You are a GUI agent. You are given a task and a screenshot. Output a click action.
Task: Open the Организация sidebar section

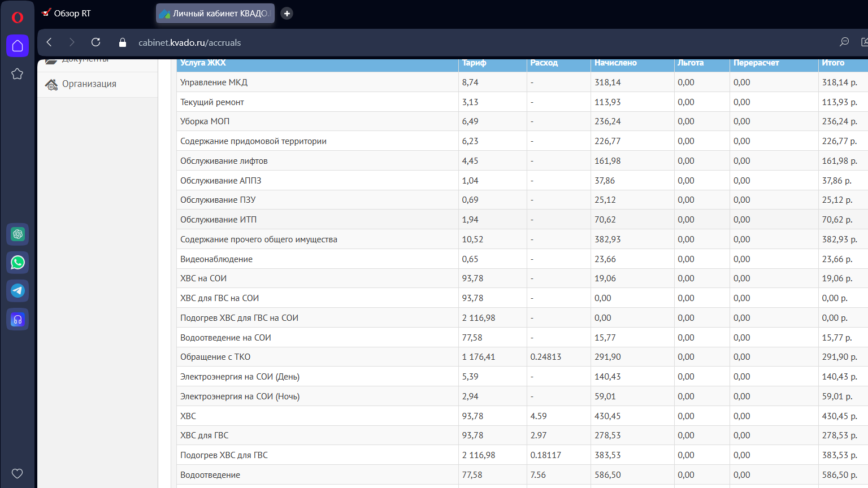(89, 84)
